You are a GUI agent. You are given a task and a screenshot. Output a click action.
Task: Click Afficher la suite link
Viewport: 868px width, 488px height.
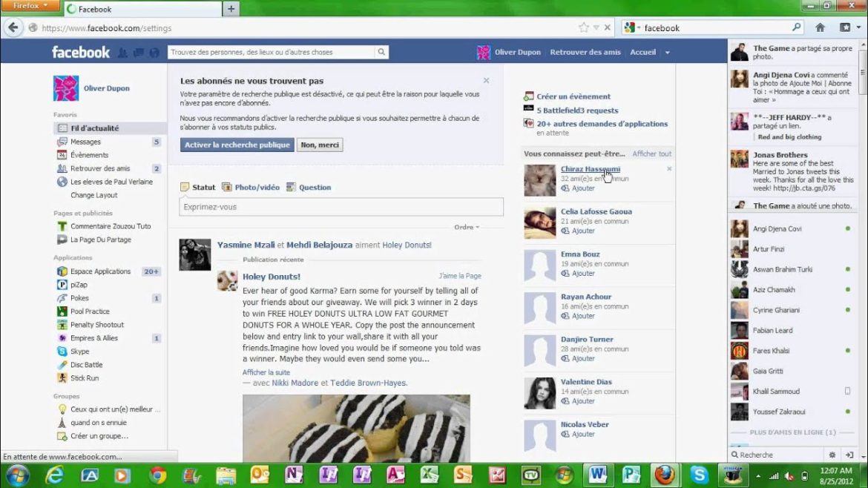point(266,372)
